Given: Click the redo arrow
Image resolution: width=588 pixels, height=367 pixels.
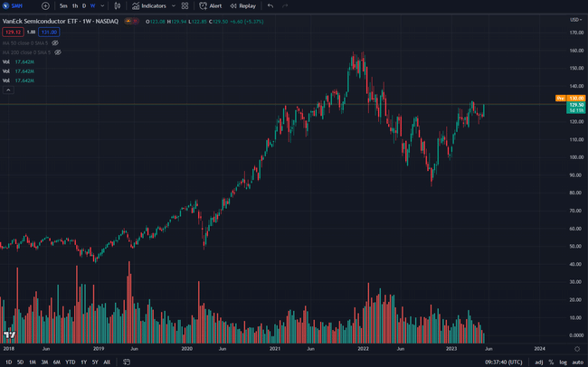Looking at the screenshot, I should (285, 5).
